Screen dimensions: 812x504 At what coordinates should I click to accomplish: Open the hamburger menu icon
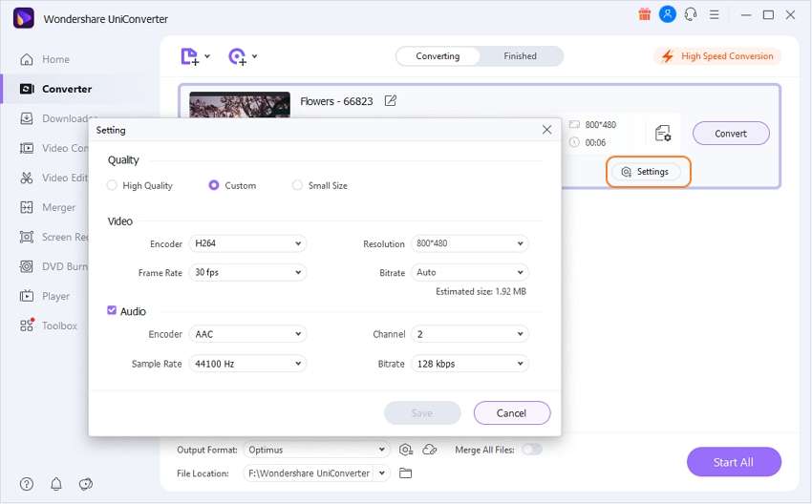point(715,15)
